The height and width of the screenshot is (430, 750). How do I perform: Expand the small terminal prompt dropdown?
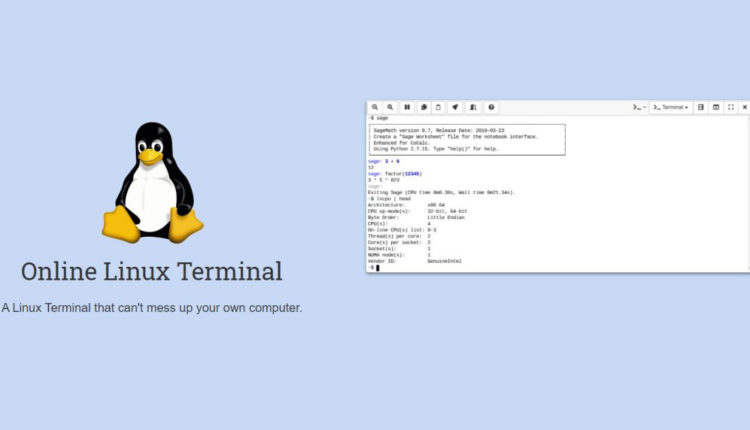point(639,107)
